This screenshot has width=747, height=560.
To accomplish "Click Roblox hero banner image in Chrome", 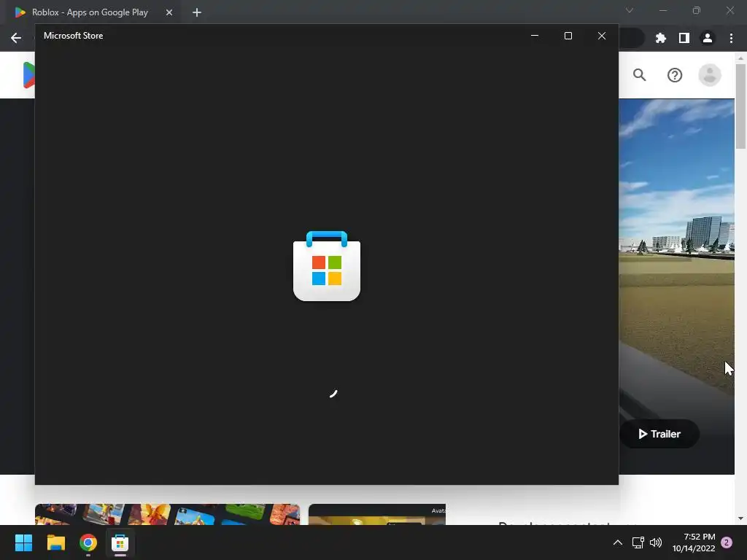I will pyautogui.click(x=676, y=248).
